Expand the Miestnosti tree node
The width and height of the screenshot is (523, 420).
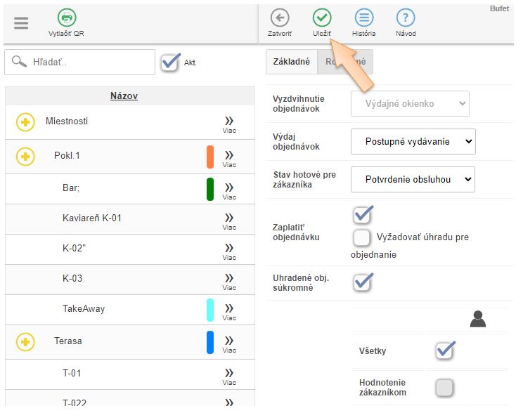[25, 122]
